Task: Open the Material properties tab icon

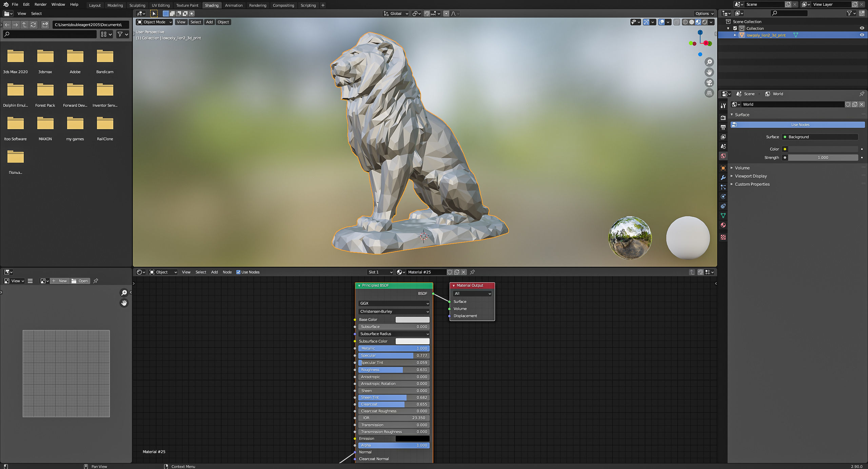Action: pos(723,225)
